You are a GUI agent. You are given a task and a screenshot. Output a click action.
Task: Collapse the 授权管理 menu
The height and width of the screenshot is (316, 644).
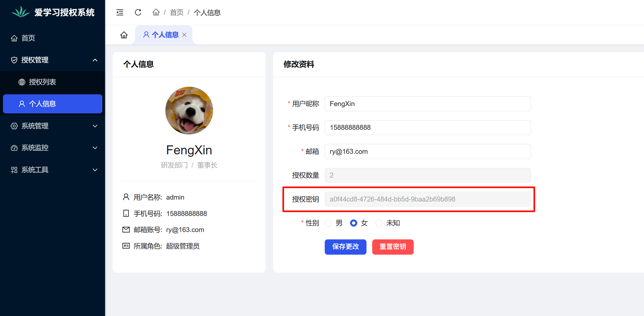[95, 60]
